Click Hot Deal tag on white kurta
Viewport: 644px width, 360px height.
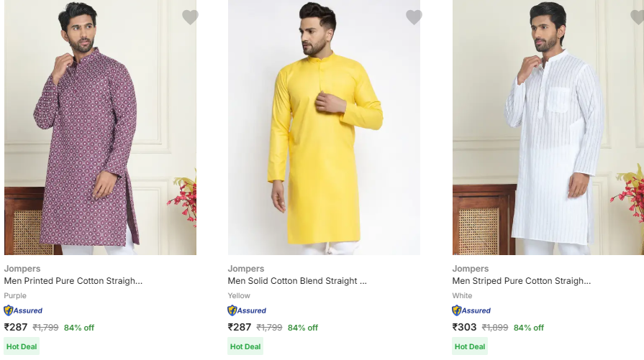(471, 346)
